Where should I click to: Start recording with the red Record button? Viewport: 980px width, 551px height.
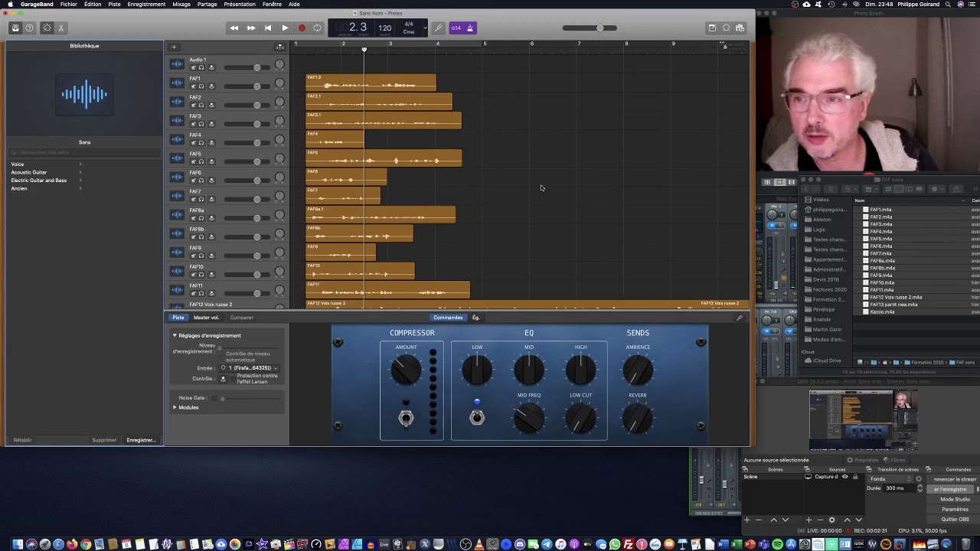click(302, 28)
